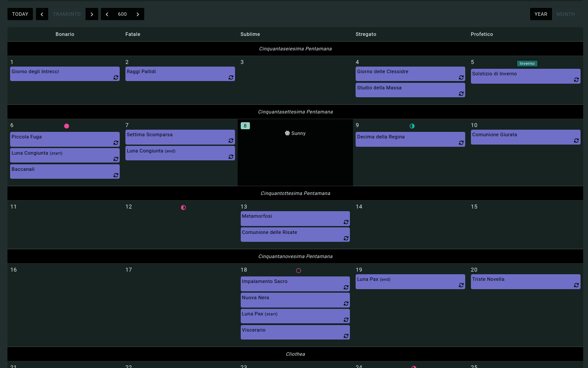The width and height of the screenshot is (588, 368).
Task: Click the Sunny weather icon on day 8
Action: 287,133
